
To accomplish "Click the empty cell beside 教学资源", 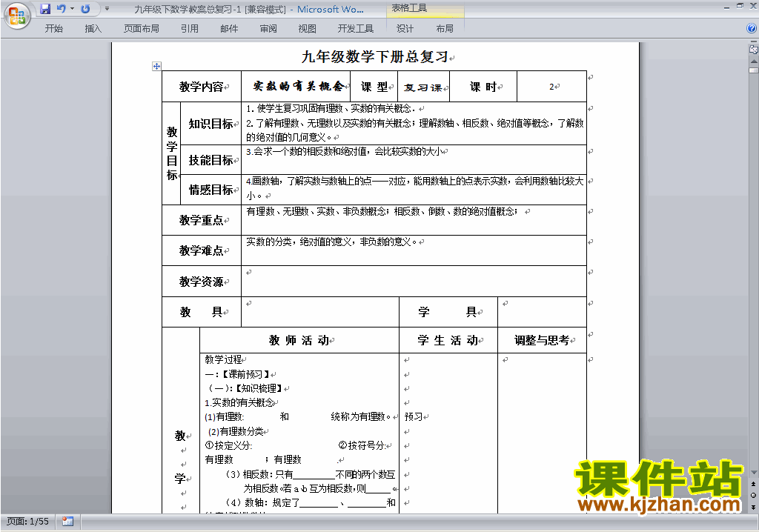I will point(414,282).
